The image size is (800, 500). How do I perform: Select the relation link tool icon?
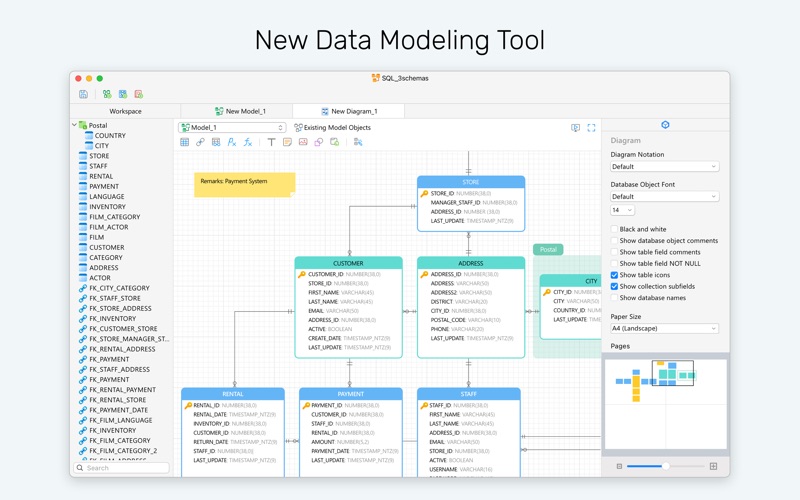(x=200, y=142)
